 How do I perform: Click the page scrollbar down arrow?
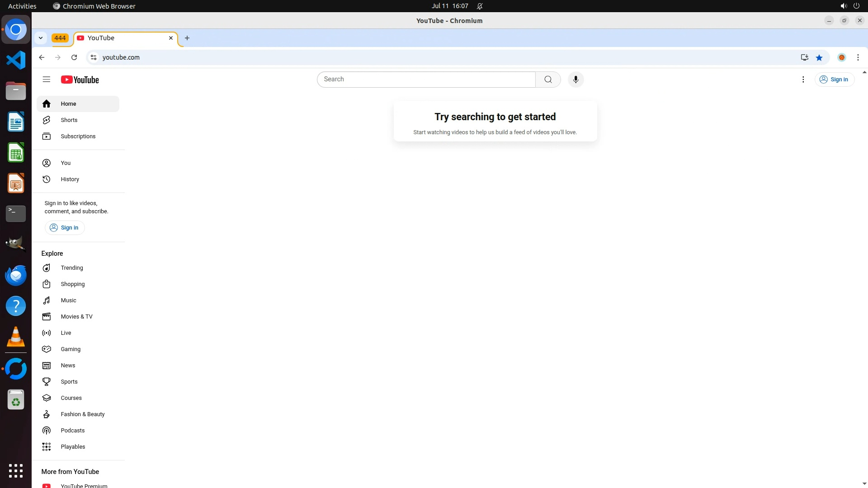(864, 484)
